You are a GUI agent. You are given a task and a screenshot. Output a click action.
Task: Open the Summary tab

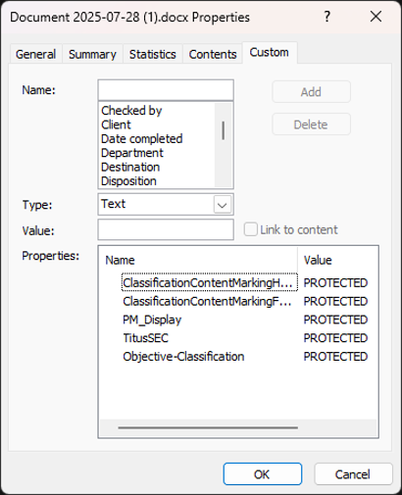(x=92, y=54)
